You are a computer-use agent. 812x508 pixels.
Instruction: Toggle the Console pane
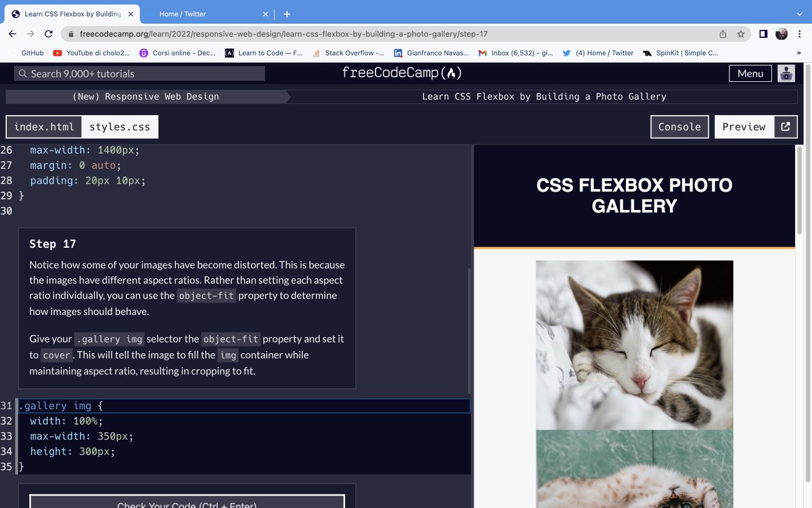(679, 127)
